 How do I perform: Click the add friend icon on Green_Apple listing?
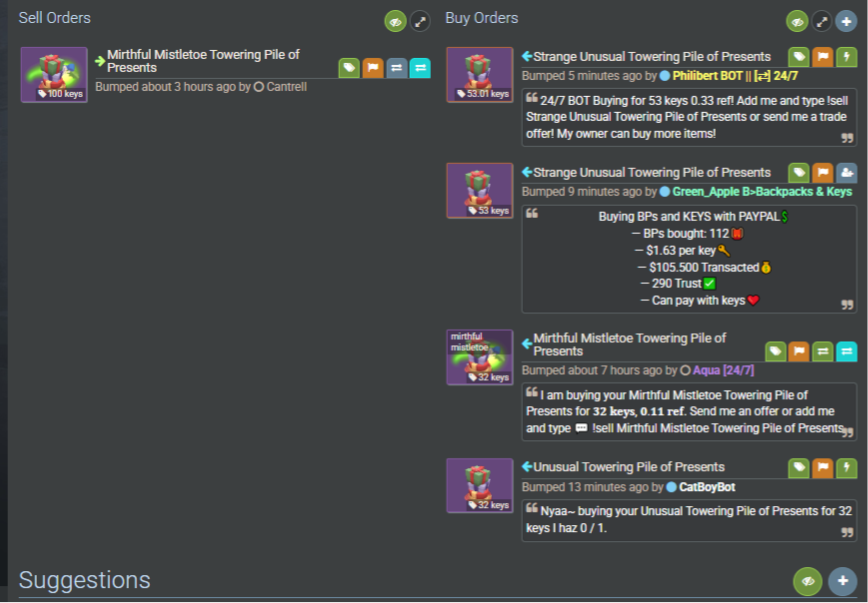point(846,173)
